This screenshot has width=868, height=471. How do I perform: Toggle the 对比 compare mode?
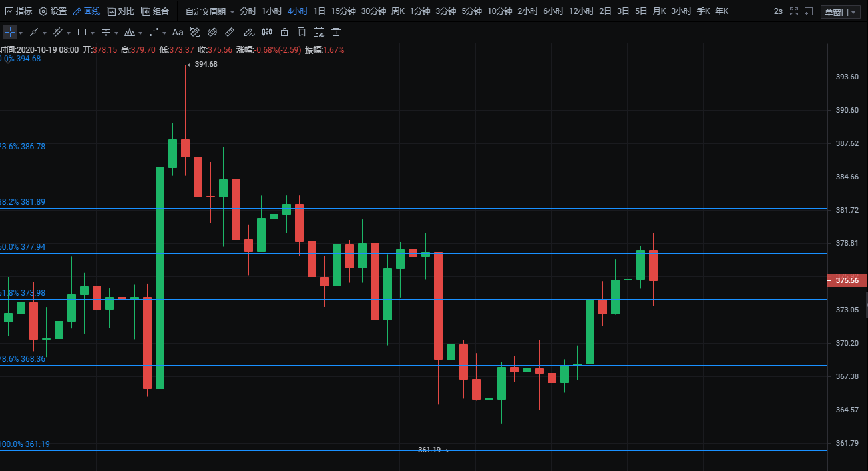120,11
